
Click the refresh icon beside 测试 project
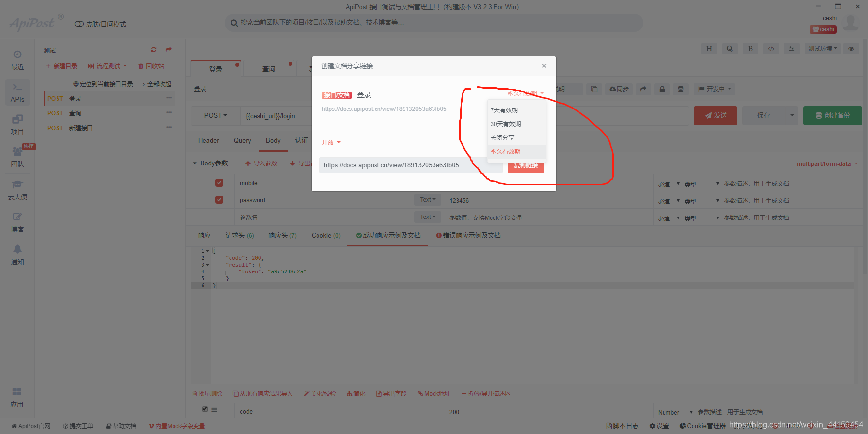pos(154,50)
